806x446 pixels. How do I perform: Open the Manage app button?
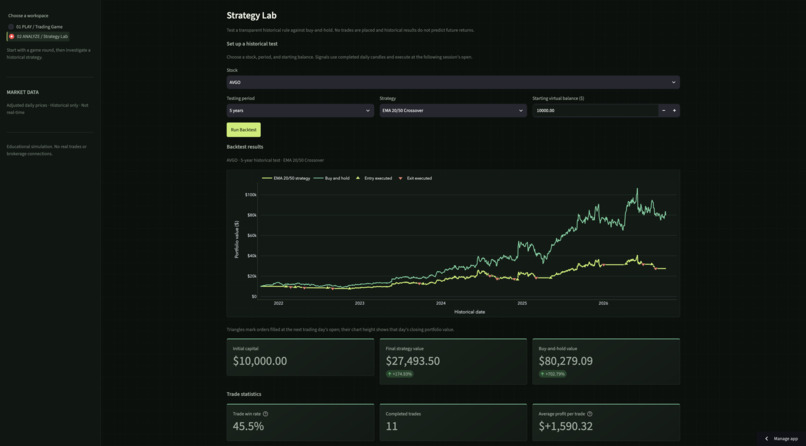781,439
